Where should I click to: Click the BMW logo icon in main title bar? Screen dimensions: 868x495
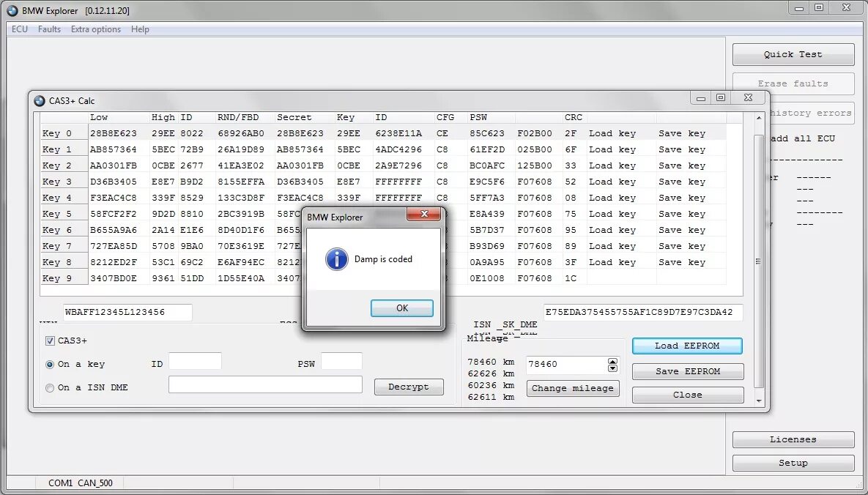point(12,10)
